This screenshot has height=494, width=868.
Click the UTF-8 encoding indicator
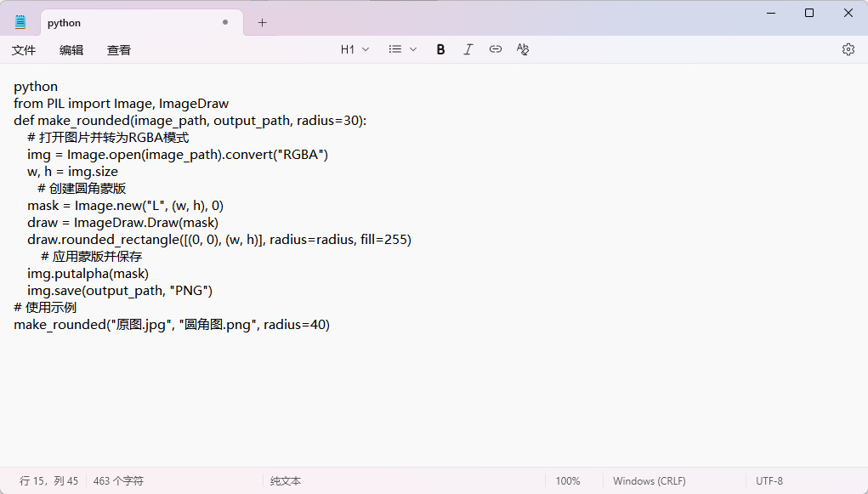tap(769, 480)
